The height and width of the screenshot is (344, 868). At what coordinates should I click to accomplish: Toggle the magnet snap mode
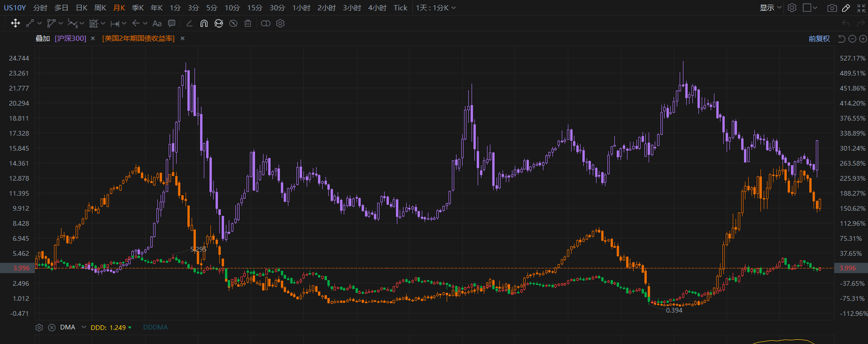tap(204, 23)
